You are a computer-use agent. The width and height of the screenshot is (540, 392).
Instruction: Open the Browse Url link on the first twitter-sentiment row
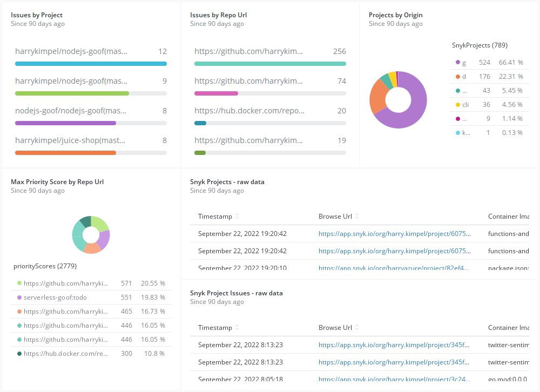click(x=394, y=344)
